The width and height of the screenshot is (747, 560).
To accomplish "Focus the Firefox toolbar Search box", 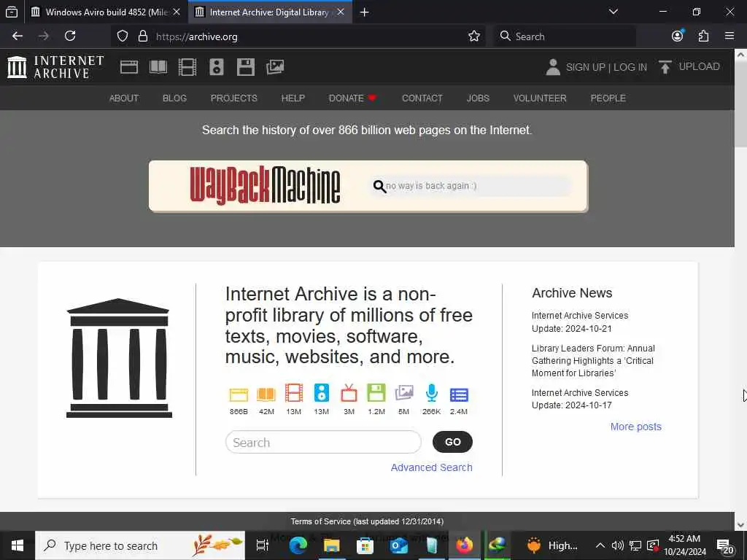I will [565, 36].
